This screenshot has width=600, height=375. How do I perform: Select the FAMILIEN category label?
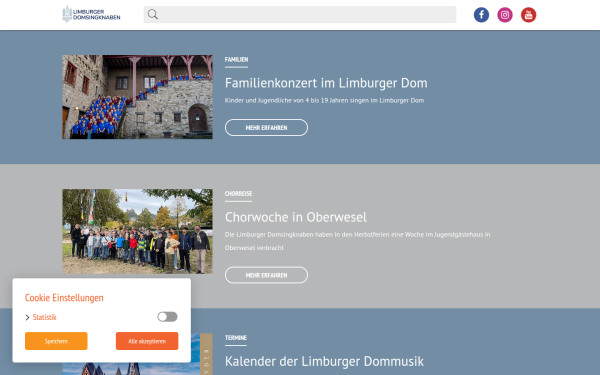point(236,60)
